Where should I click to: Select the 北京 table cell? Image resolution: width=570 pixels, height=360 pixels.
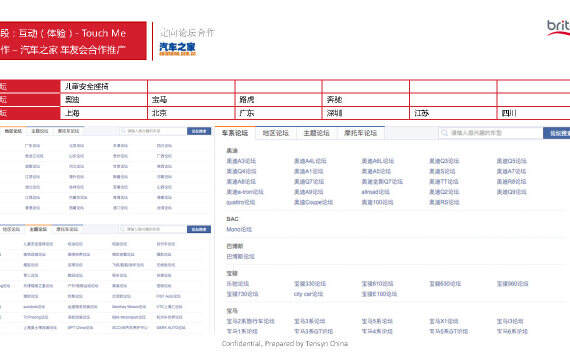pos(191,113)
